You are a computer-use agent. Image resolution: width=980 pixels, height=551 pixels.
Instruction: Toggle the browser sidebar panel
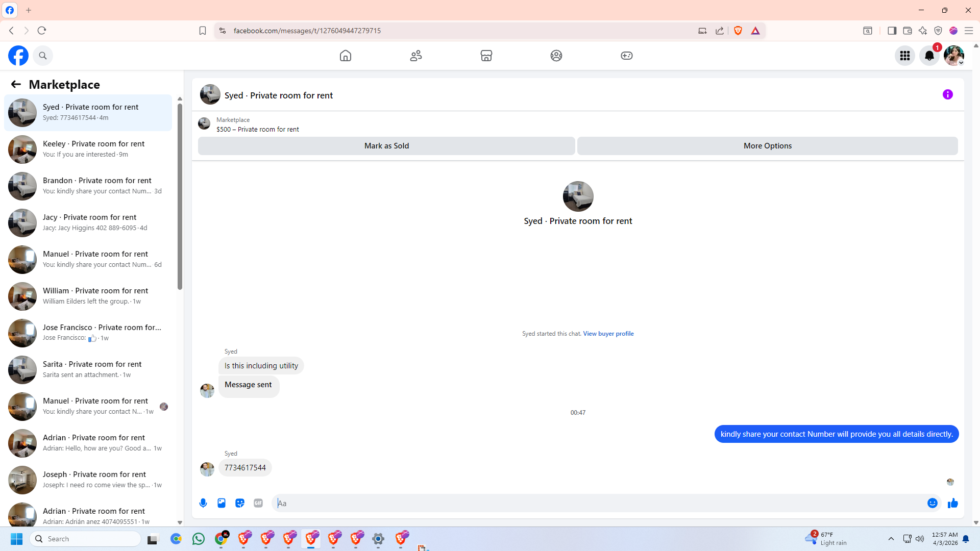pyautogui.click(x=892, y=31)
